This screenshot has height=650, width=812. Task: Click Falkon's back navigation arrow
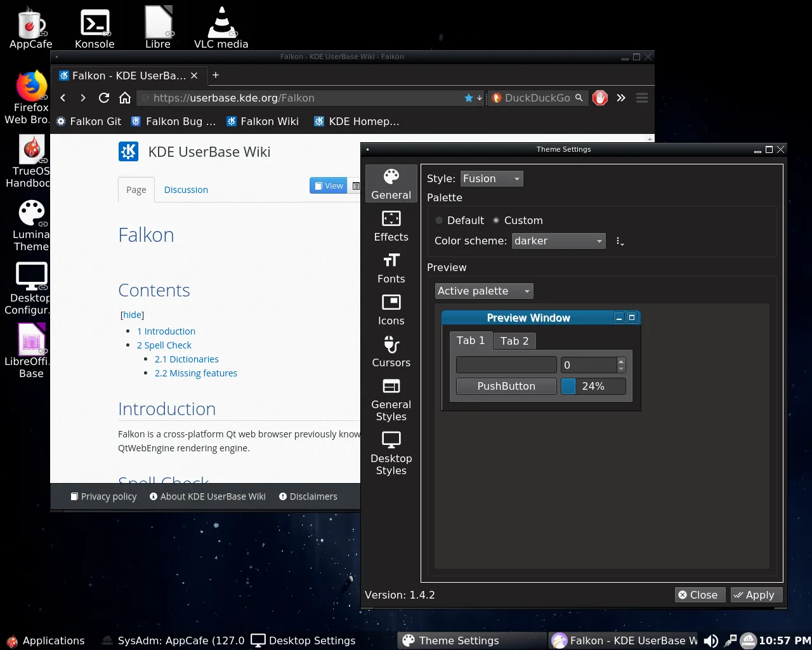[63, 98]
